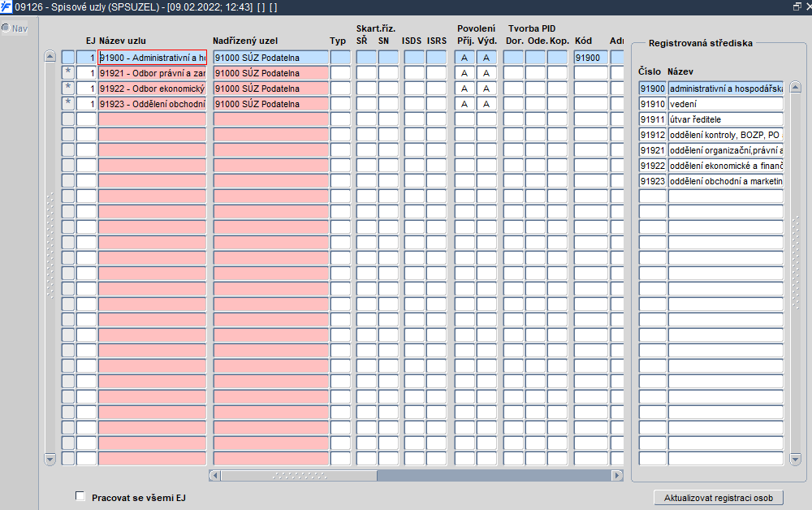This screenshot has height=510, width=812.
Task: Click the Příj. permission cell of row 91923
Action: click(x=464, y=104)
